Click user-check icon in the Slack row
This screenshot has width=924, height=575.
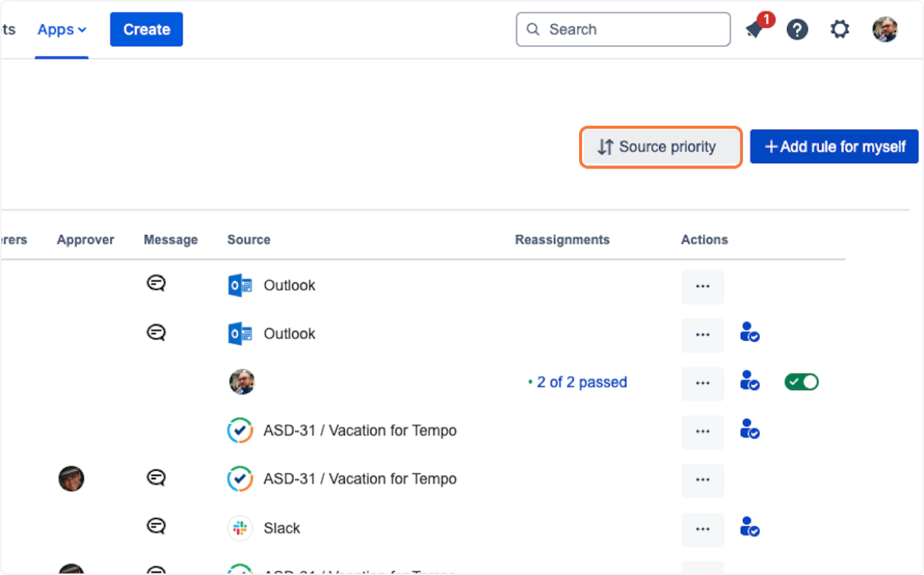pyautogui.click(x=750, y=528)
